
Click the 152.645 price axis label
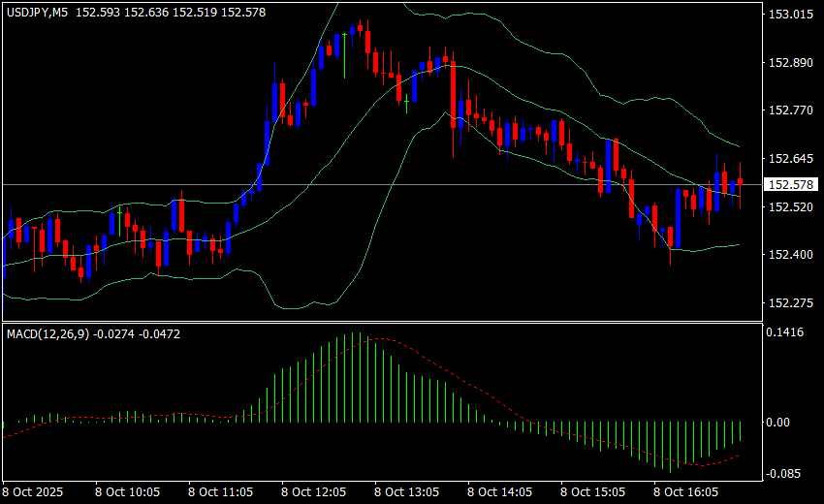point(789,158)
